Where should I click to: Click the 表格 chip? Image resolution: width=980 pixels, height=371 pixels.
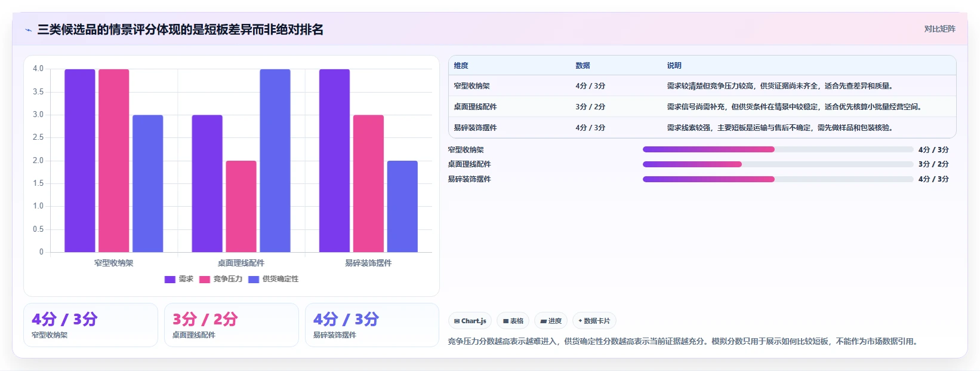[x=513, y=321]
